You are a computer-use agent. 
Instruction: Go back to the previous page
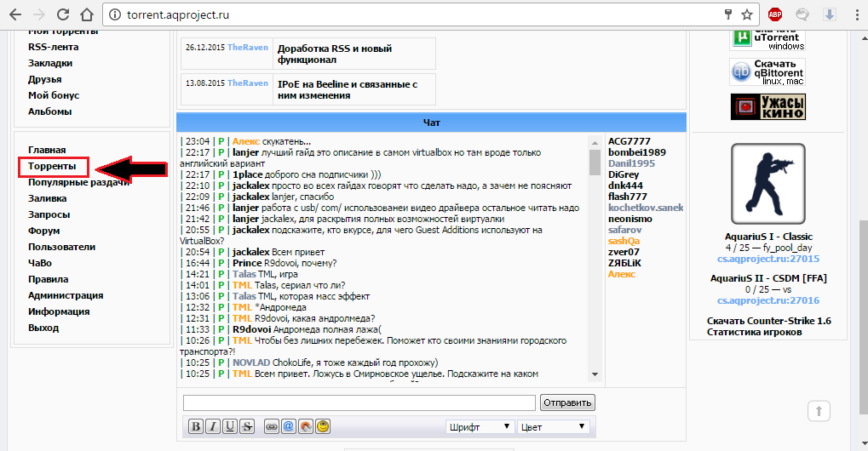click(x=15, y=15)
